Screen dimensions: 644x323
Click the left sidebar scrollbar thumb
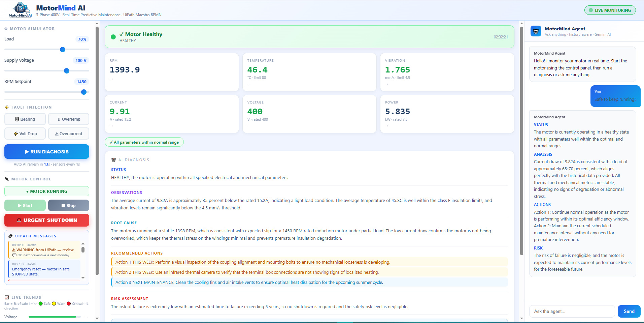pyautogui.click(x=97, y=151)
